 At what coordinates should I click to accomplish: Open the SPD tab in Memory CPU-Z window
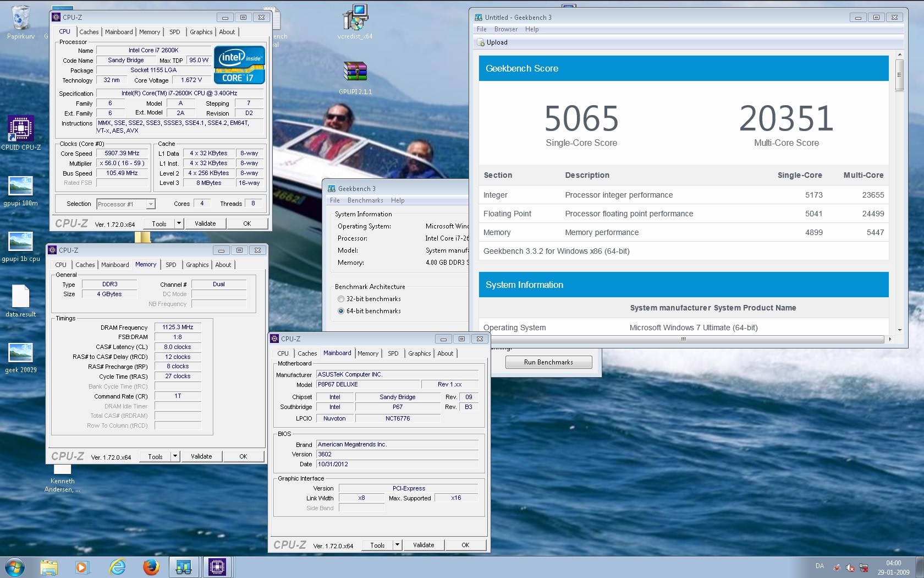pyautogui.click(x=171, y=265)
